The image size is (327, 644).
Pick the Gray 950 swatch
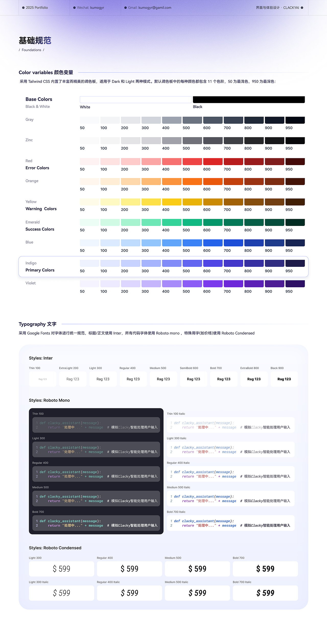[295, 120]
